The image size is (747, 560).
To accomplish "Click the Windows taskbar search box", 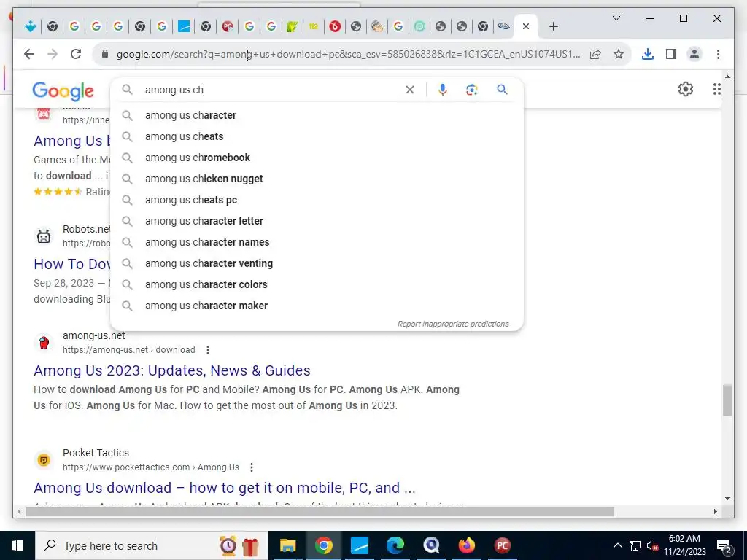I will (152, 545).
